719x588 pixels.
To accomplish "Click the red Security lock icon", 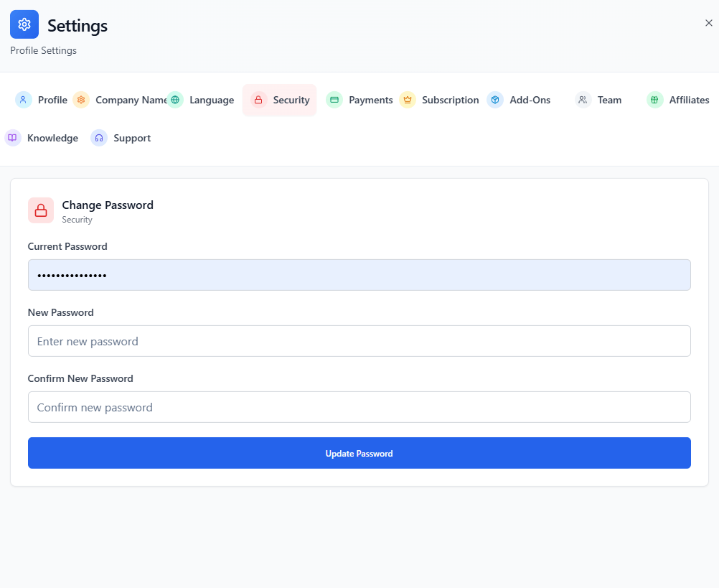I will point(258,100).
